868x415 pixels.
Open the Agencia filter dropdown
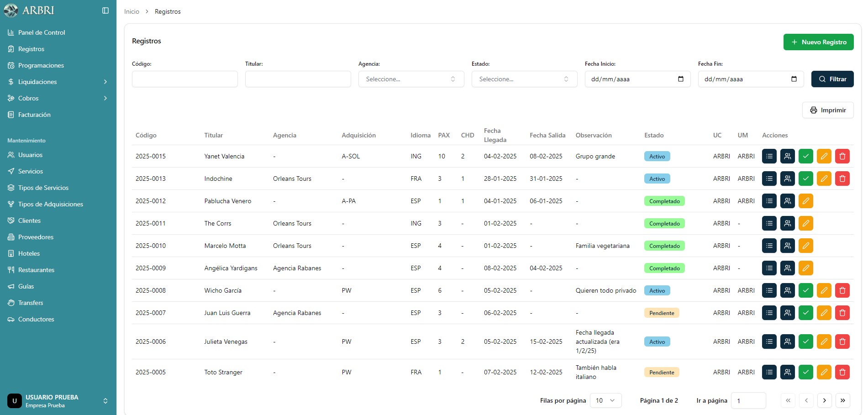411,79
